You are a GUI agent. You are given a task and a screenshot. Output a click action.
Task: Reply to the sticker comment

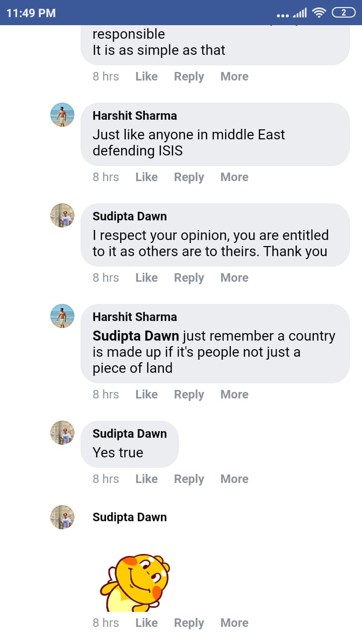coord(189,623)
